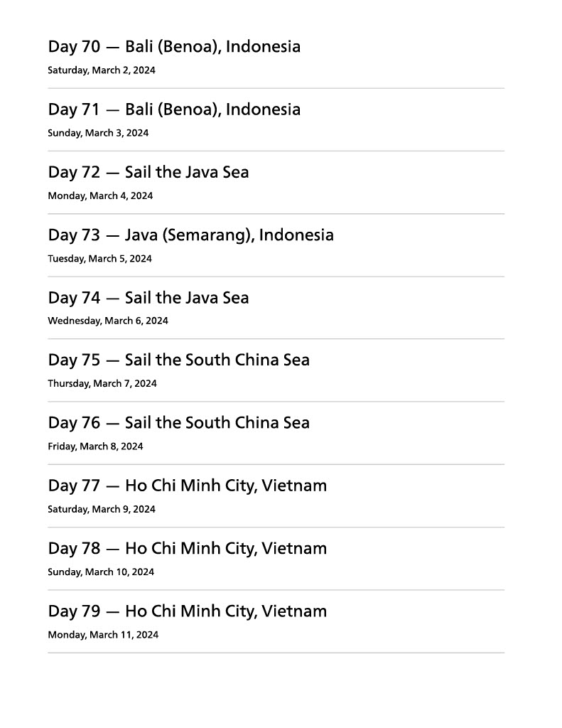562x728 pixels.
Task: Select the Day 79 Ho Chi Minh City heading
Action: tap(188, 611)
